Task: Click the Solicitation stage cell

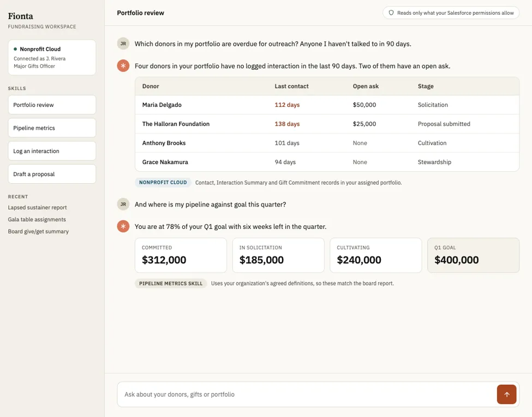Action: tap(433, 105)
